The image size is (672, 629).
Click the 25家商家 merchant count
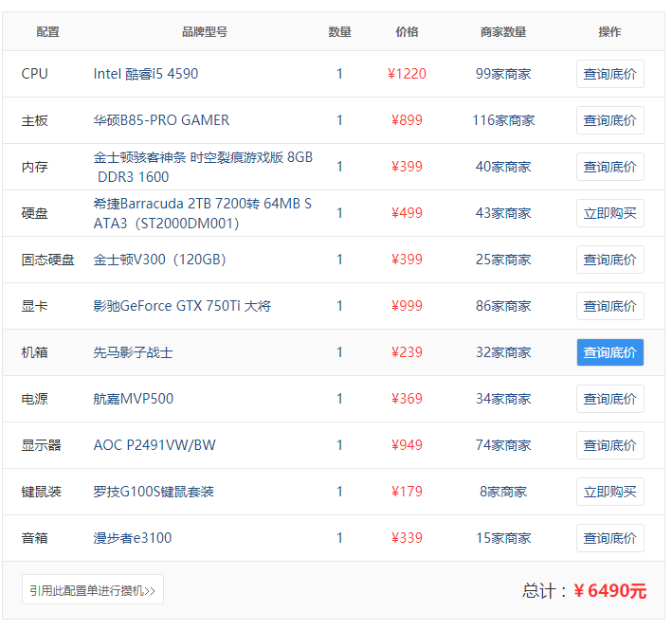[503, 260]
